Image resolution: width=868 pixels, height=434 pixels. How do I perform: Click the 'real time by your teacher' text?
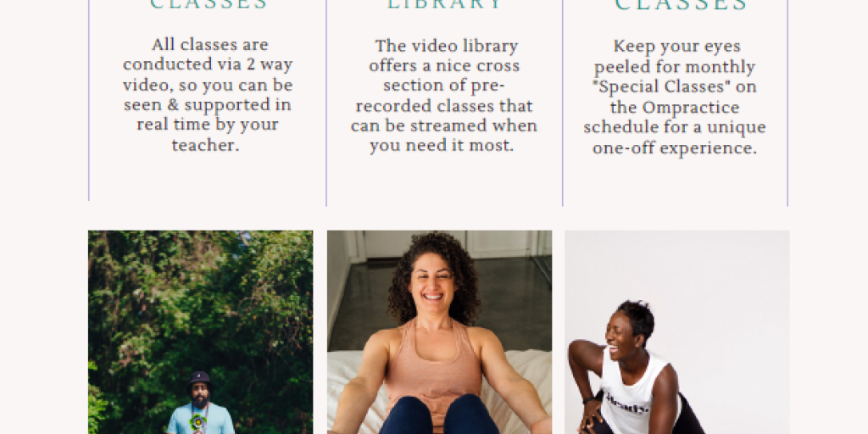[x=208, y=135]
